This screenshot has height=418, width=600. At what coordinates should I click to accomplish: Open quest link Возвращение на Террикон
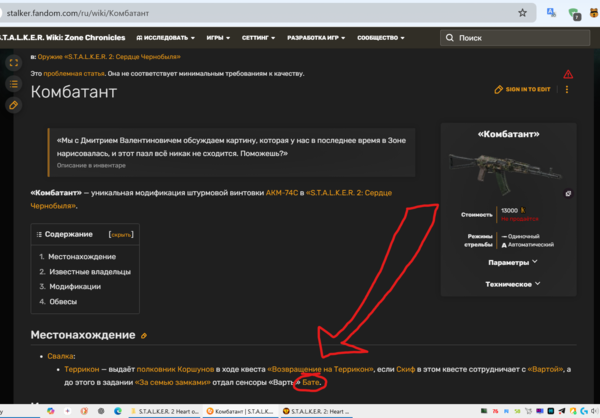320,369
